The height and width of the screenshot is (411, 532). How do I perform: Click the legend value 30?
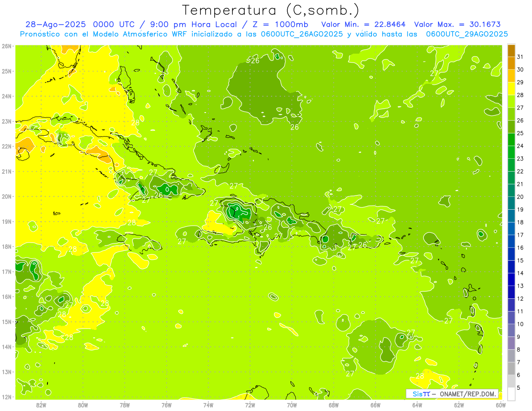[520, 70]
